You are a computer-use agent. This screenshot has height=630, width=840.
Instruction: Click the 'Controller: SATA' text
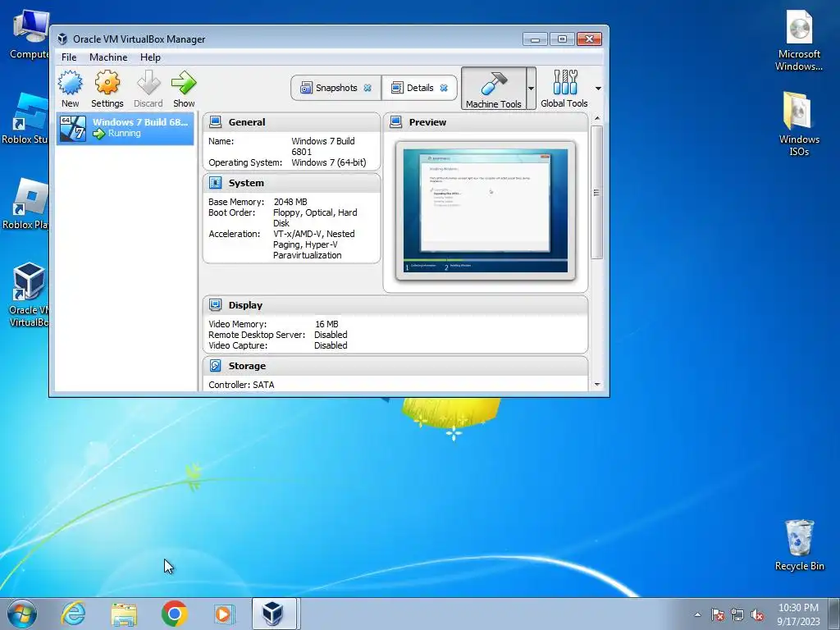tap(241, 385)
